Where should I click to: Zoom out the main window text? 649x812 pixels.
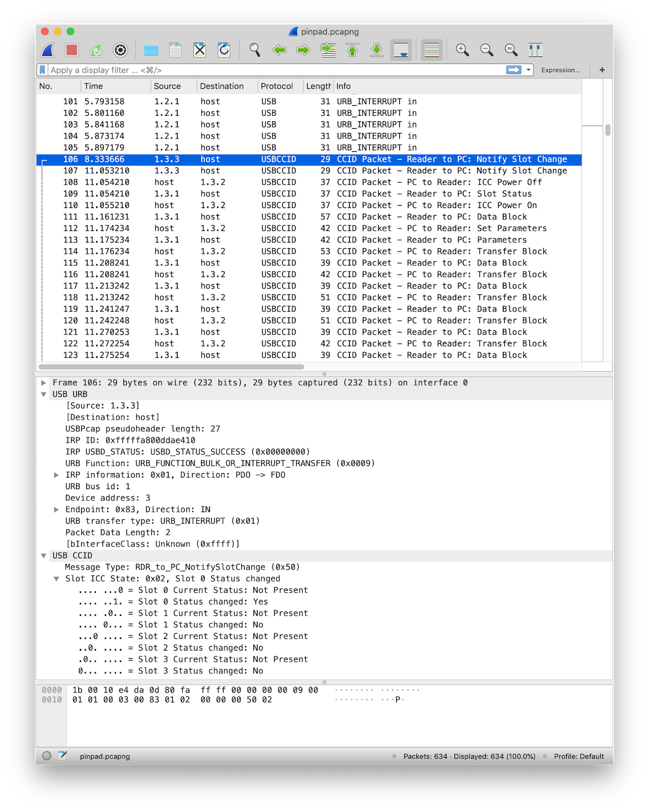click(486, 50)
